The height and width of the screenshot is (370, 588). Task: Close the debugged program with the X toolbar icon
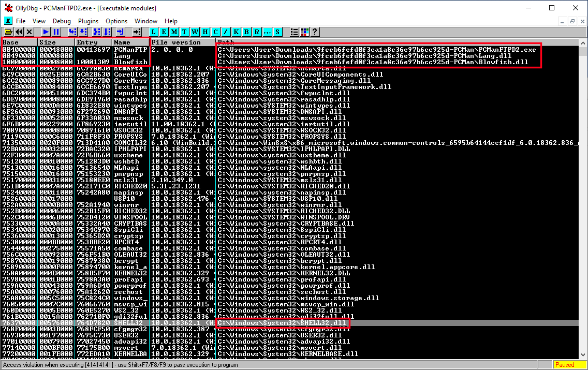pyautogui.click(x=30, y=32)
